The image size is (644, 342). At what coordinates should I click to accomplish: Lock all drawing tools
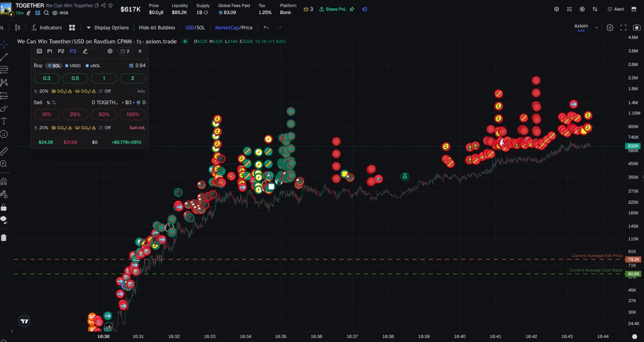coord(4,207)
